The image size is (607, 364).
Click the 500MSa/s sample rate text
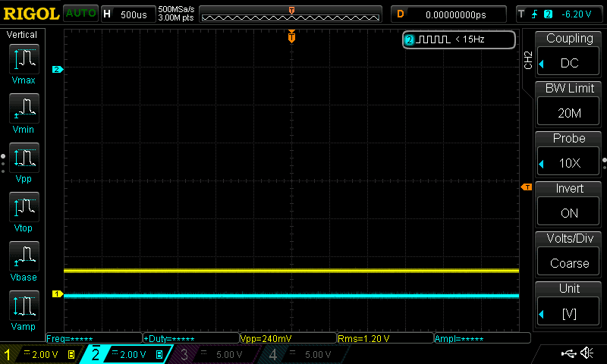176,10
